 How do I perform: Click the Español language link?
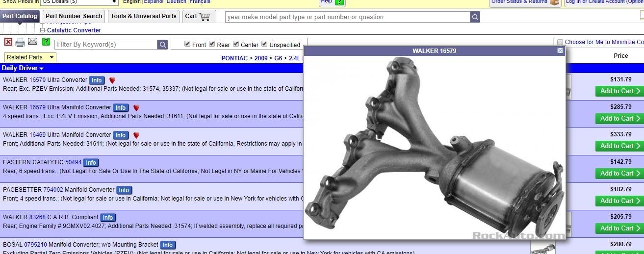click(x=154, y=2)
